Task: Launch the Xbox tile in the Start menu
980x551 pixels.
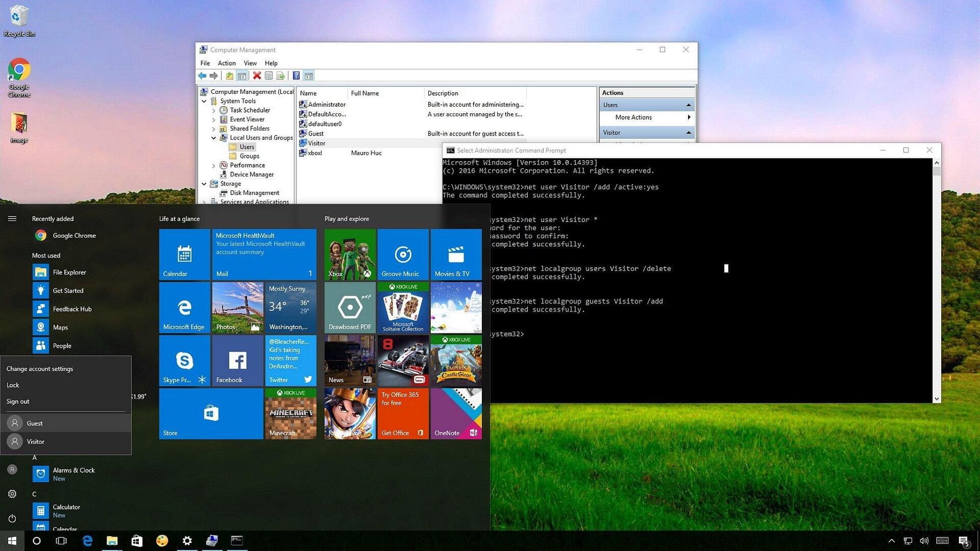Action: (350, 254)
